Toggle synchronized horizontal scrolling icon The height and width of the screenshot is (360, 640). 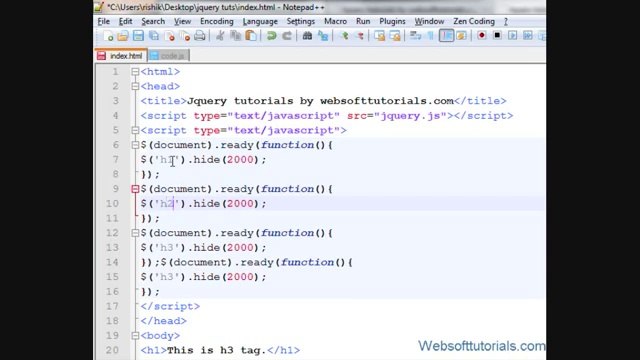coord(395,36)
